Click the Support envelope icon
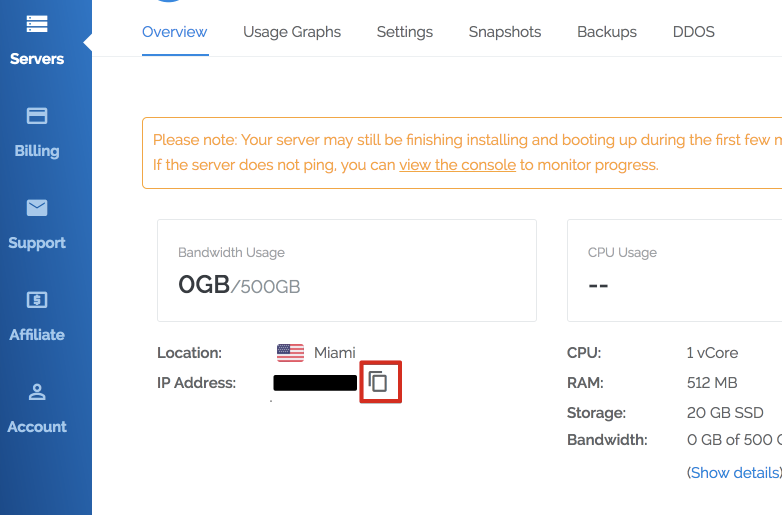The image size is (782, 515). 37,207
